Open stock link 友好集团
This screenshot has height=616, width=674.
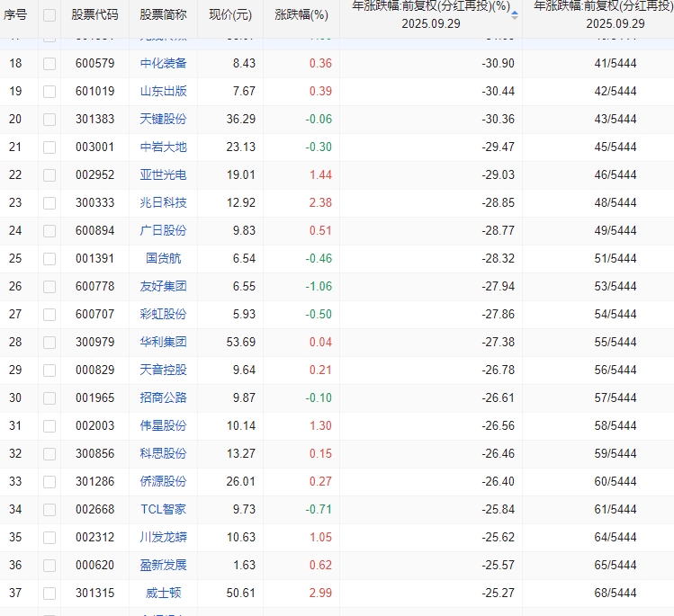[164, 287]
